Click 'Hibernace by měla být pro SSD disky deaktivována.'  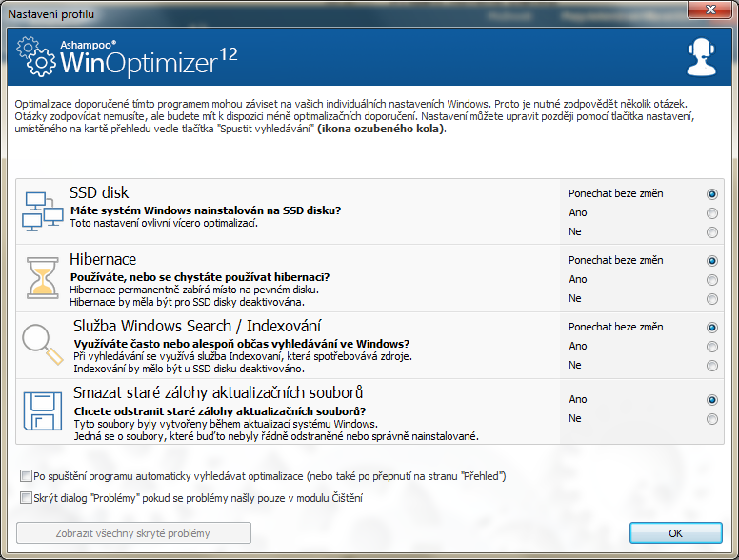coord(187,302)
